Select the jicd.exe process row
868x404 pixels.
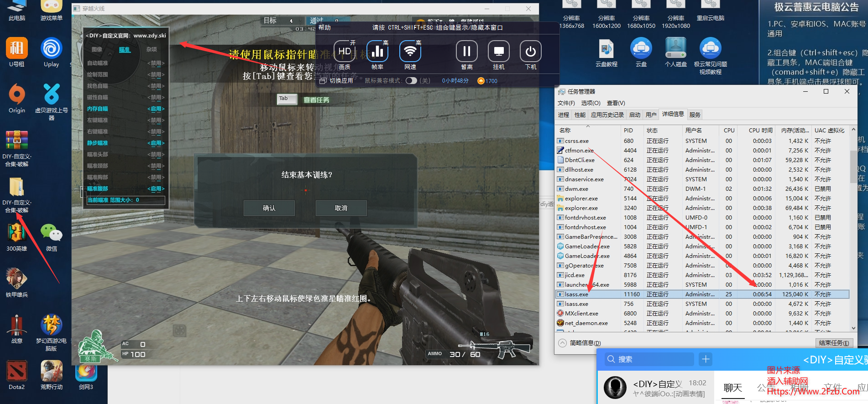702,275
